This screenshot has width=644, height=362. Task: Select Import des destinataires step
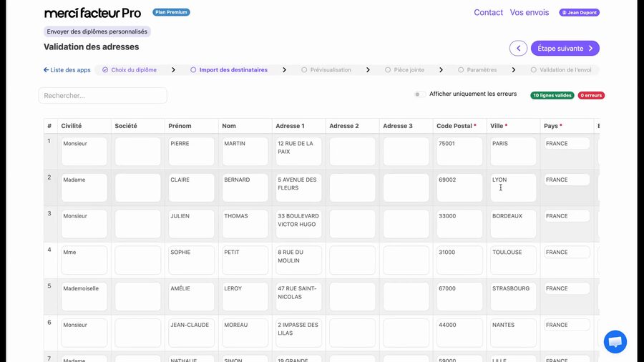pos(229,70)
